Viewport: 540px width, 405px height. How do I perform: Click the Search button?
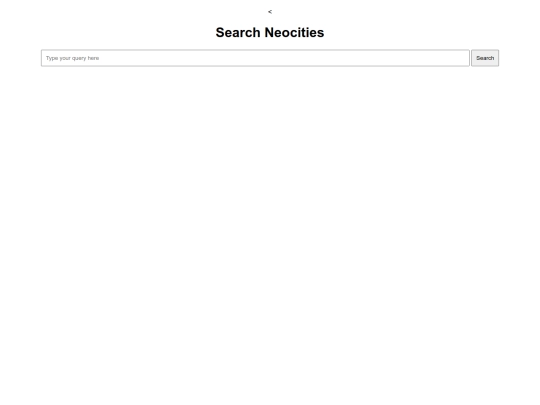coord(485,58)
